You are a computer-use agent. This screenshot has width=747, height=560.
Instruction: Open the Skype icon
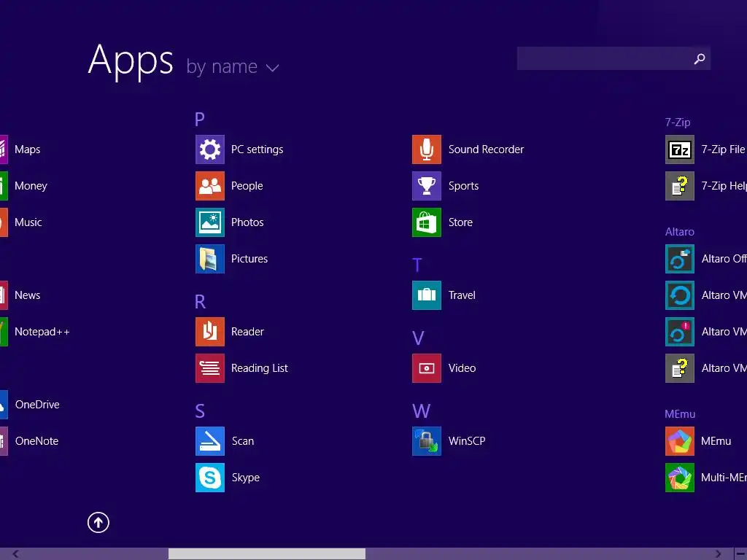pos(209,478)
